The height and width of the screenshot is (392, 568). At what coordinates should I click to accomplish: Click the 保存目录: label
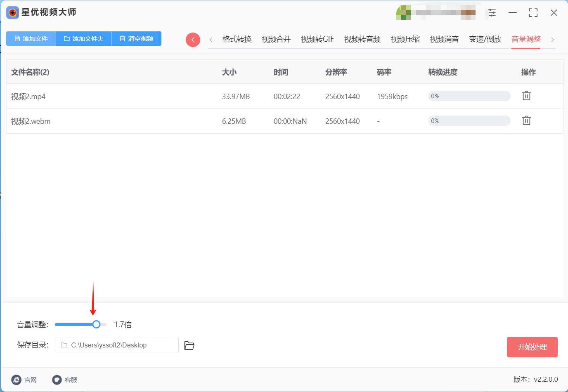(x=33, y=345)
